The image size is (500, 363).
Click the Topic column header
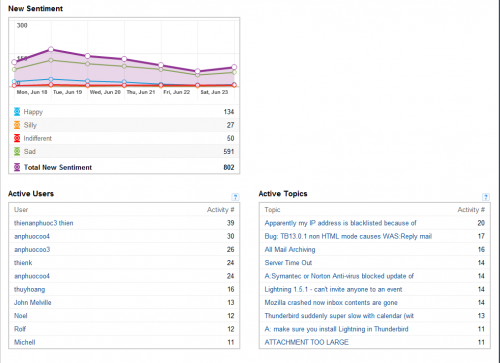pos(272,210)
